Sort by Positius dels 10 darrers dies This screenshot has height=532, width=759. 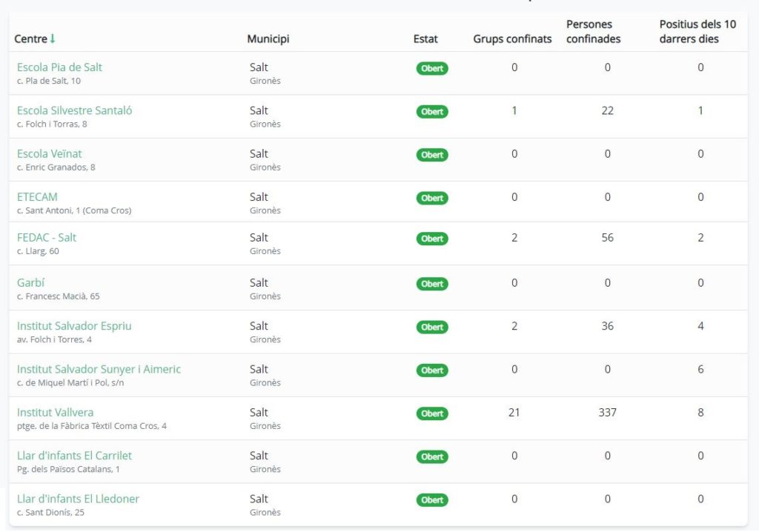click(697, 32)
